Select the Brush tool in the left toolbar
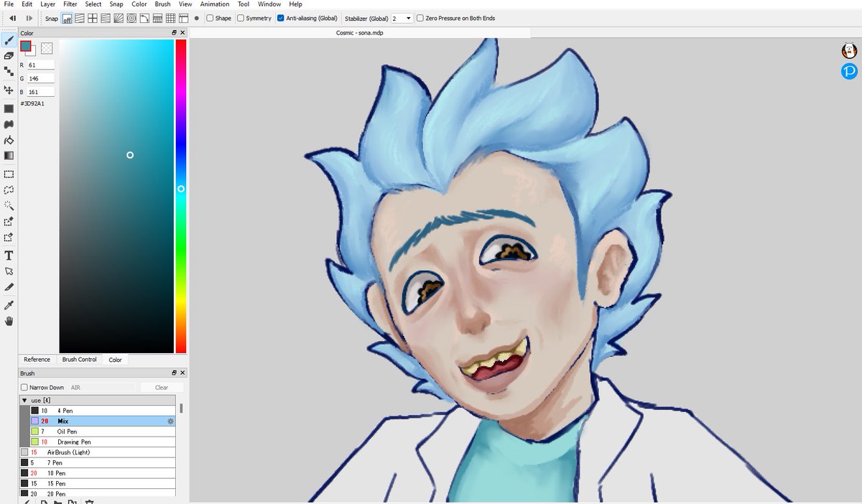This screenshot has height=504, width=862. click(9, 40)
